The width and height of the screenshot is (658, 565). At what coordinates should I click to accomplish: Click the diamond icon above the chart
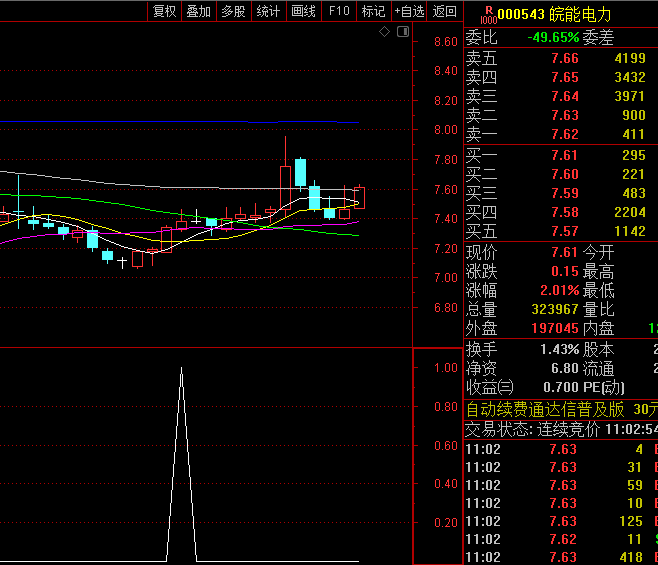(x=385, y=33)
